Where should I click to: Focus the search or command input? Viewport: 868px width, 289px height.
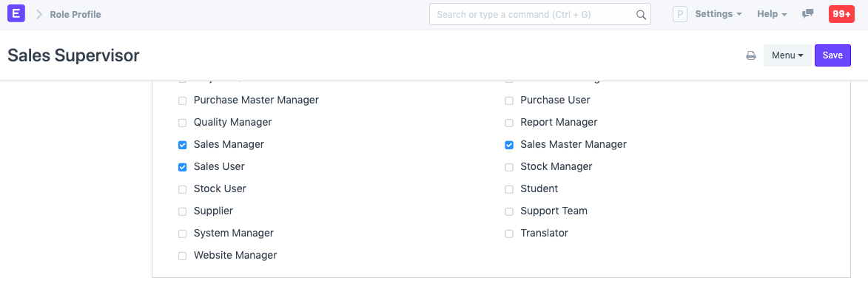click(539, 14)
